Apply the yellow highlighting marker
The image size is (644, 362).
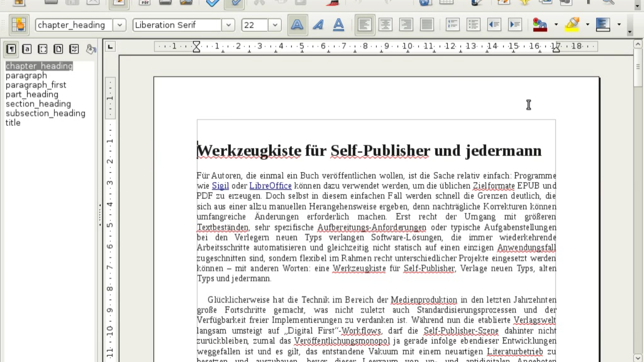point(572,25)
